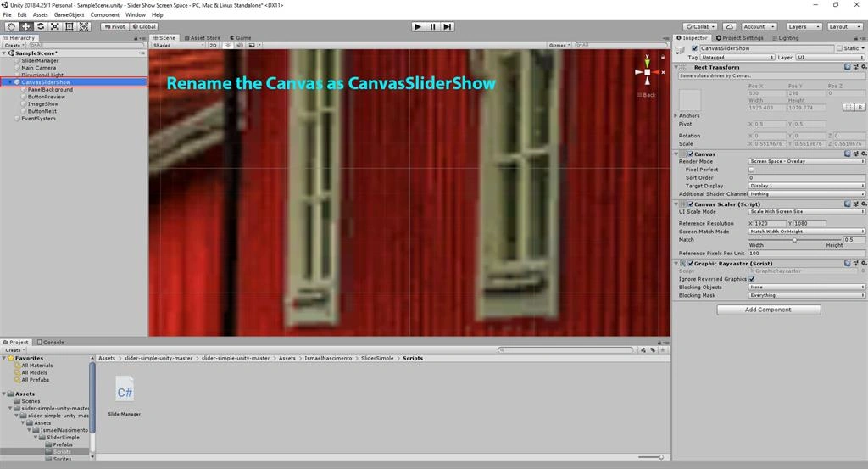Switch to the Game tab
This screenshot has height=469, width=868.
click(241, 37)
